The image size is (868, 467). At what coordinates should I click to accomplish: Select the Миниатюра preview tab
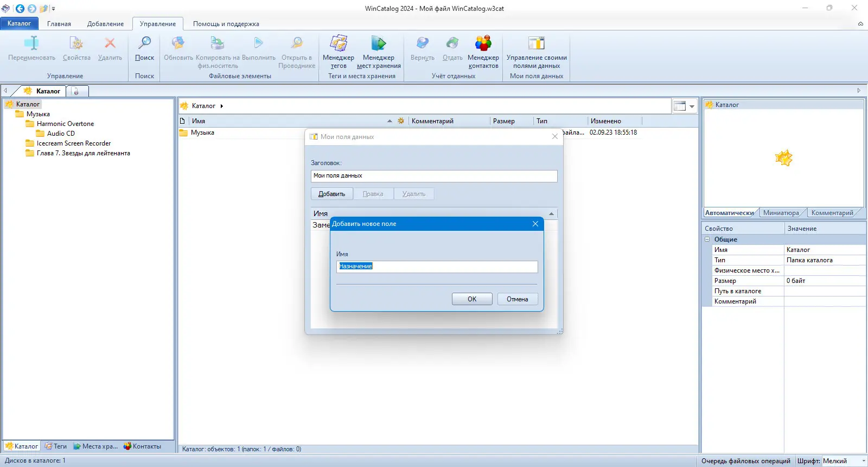(x=781, y=213)
